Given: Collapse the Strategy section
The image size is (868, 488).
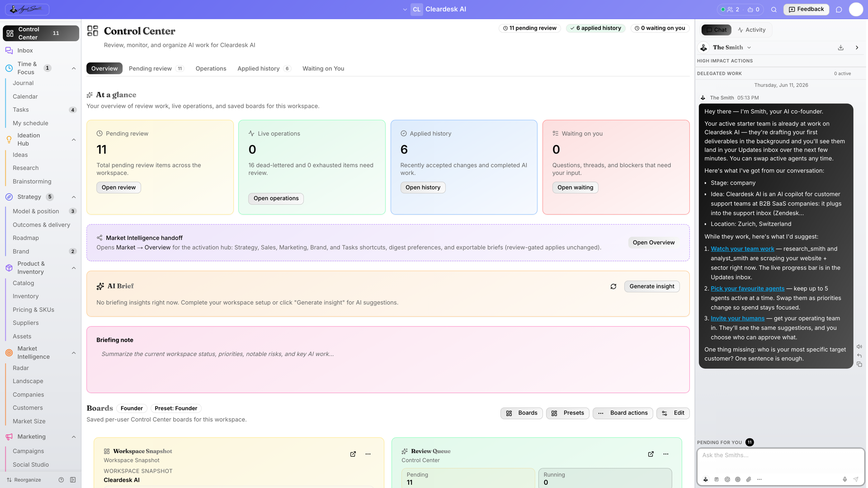Looking at the screenshot, I should [74, 197].
